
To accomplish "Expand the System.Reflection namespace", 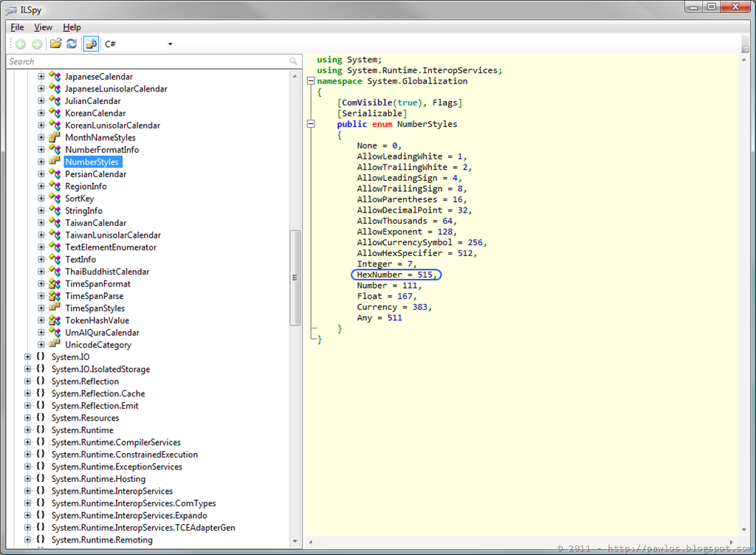I will [x=27, y=382].
